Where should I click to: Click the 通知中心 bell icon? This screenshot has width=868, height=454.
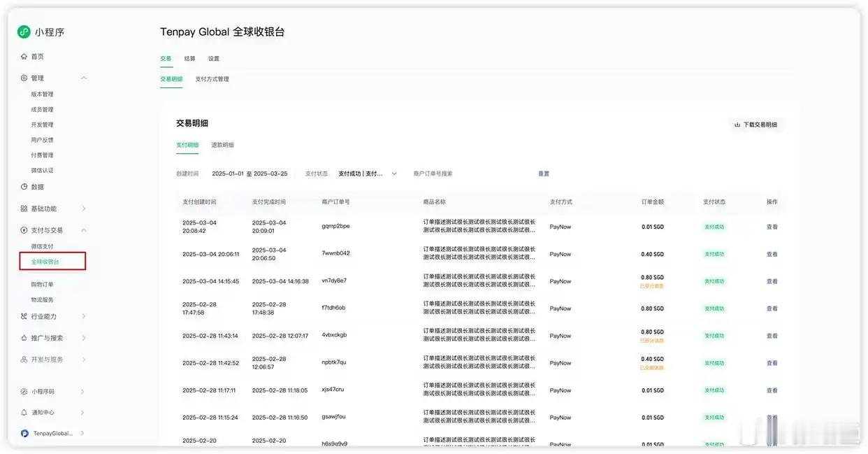point(24,413)
